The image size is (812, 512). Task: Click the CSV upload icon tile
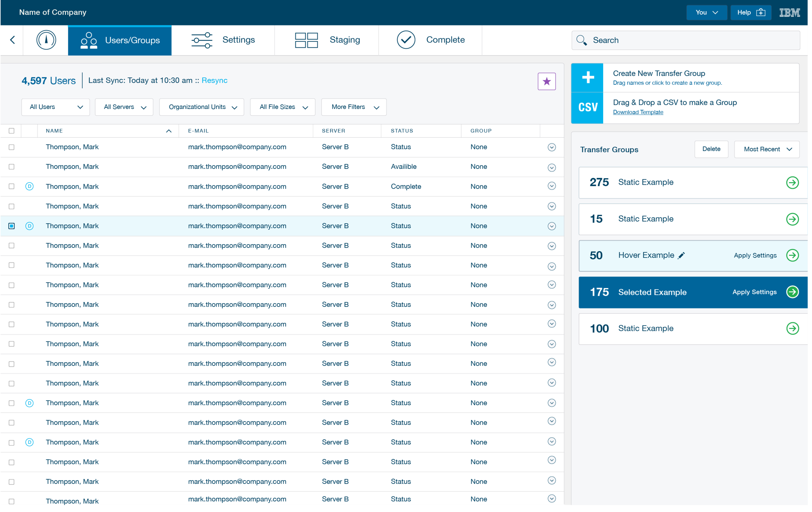pos(588,107)
